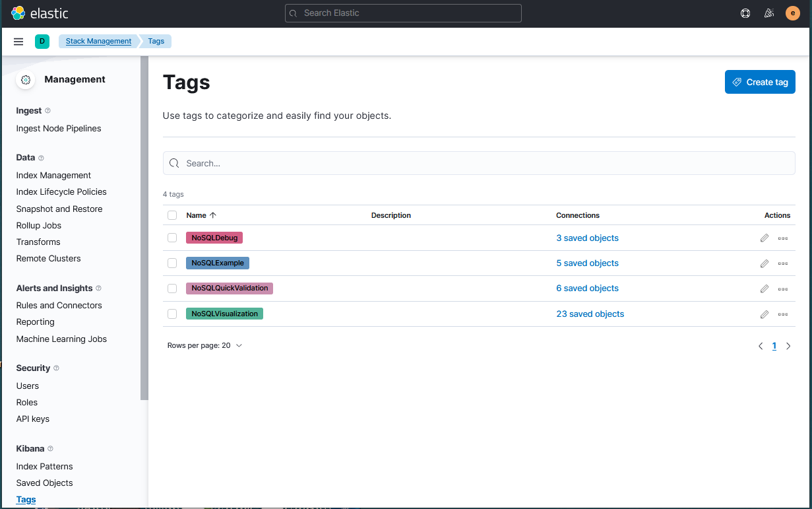Click the Tags breadcrumb
This screenshot has height=509, width=812.
tap(156, 42)
